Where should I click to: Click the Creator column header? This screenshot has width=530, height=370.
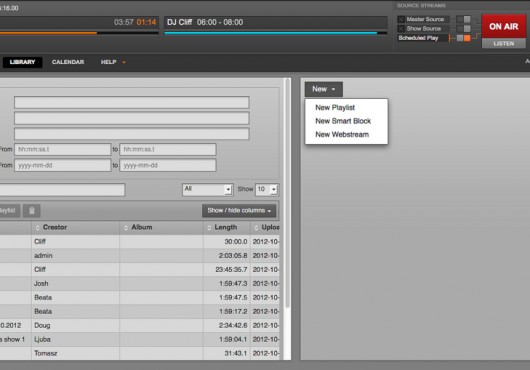75,227
